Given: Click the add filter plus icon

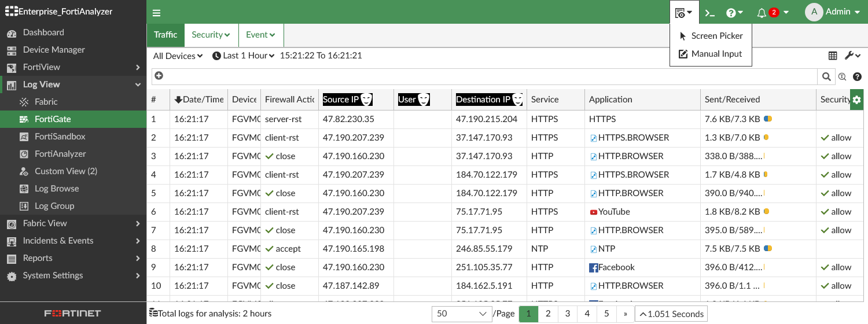Looking at the screenshot, I should pos(159,76).
